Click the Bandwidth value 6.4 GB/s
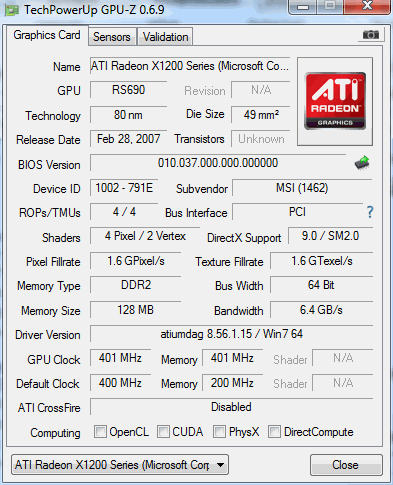The height and width of the screenshot is (485, 393). [x=322, y=310]
